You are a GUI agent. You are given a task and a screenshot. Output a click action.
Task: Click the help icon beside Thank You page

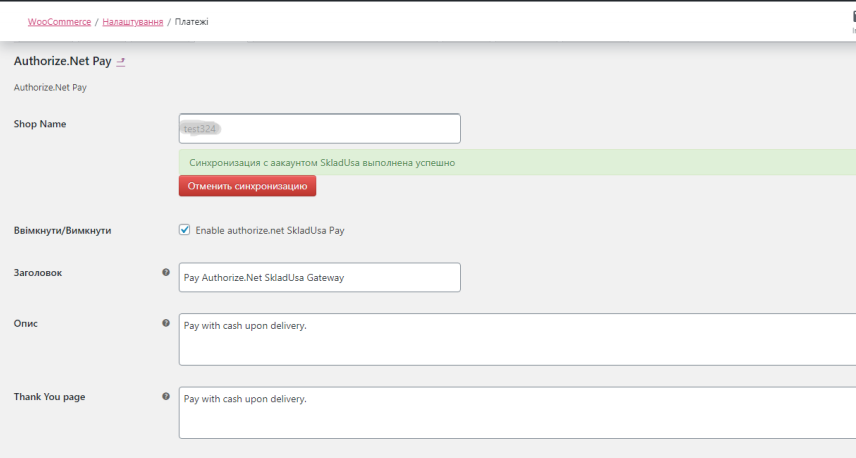(x=166, y=396)
